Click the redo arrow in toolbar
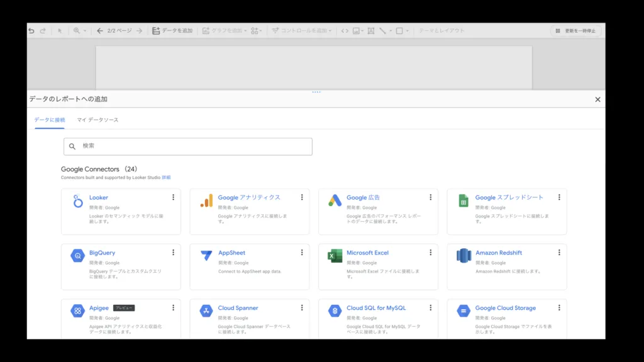This screenshot has width=644, height=362. pos(43,31)
